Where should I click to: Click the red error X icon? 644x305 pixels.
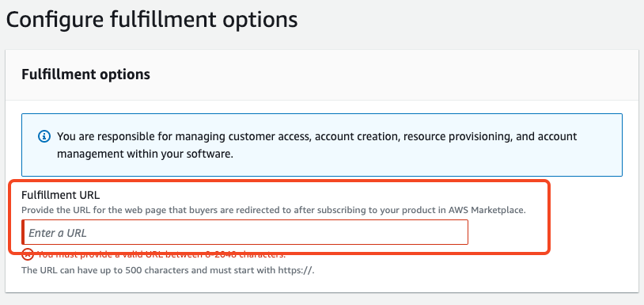pos(28,255)
